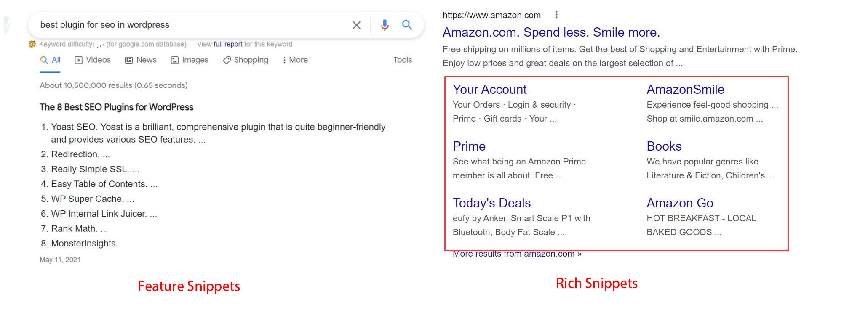Screen dimensions: 868x310
Task: Open the full report link for the keyword
Action: tap(227, 44)
